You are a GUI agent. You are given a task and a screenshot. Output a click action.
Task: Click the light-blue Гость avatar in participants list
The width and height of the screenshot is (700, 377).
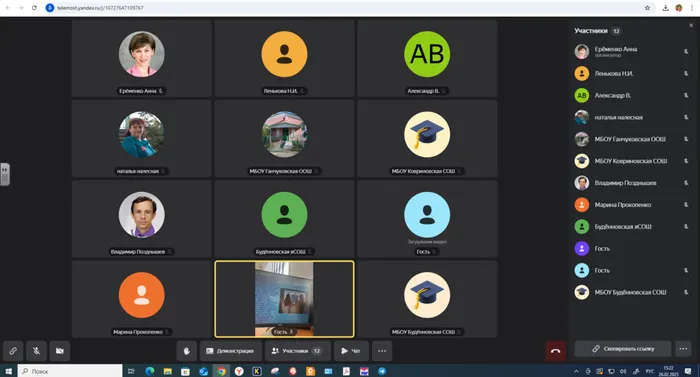pyautogui.click(x=582, y=270)
